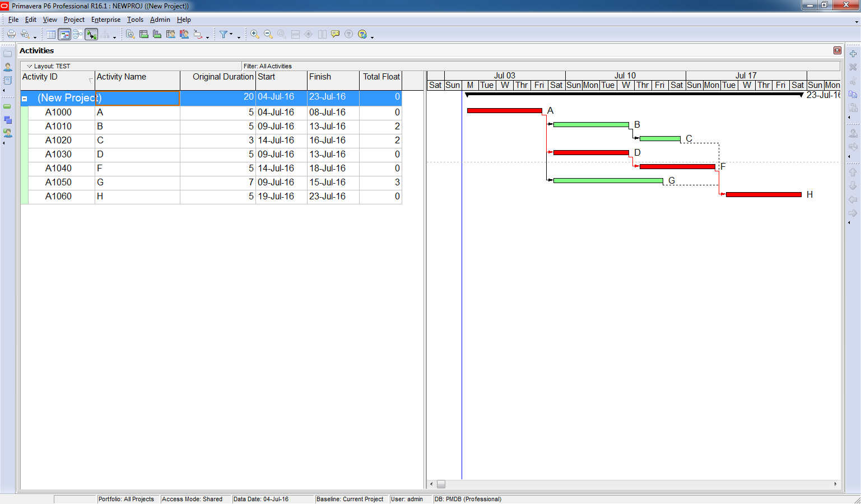
Task: Select activity row A1030 in the table
Action: tap(58, 154)
